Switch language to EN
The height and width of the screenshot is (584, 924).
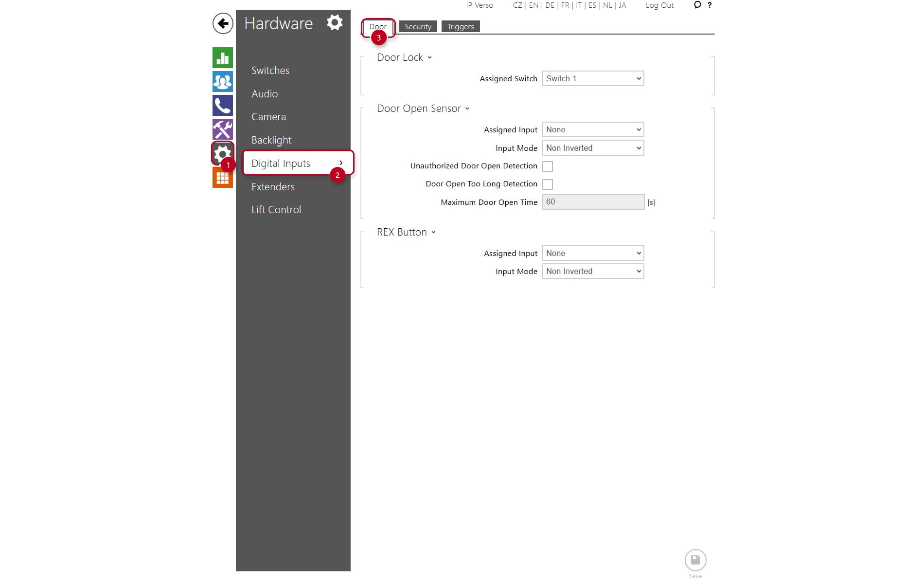click(x=533, y=5)
